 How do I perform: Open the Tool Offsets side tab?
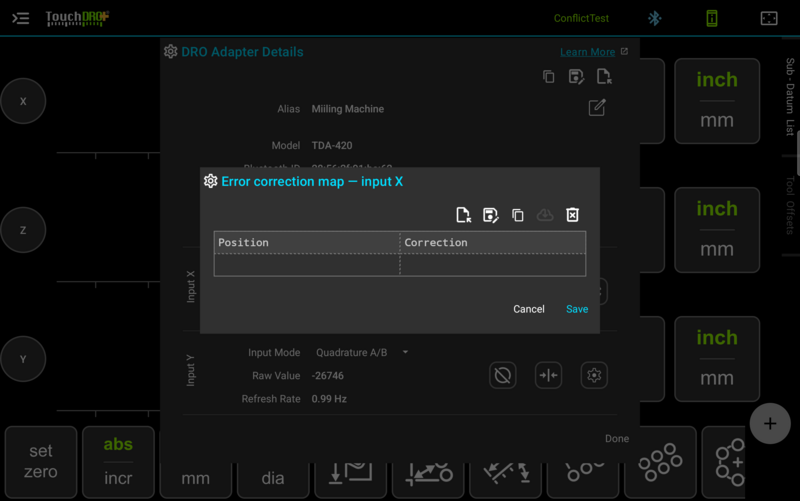coord(790,205)
